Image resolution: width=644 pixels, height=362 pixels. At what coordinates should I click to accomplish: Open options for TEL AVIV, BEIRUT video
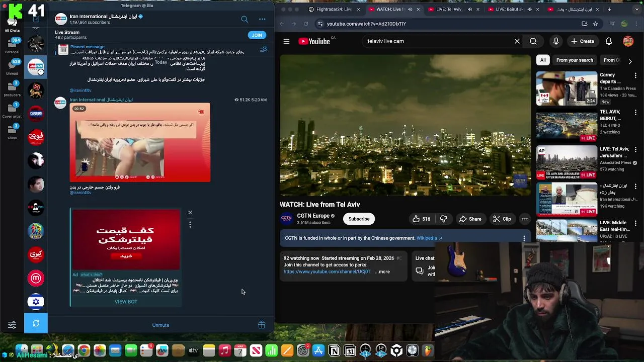pyautogui.click(x=635, y=112)
